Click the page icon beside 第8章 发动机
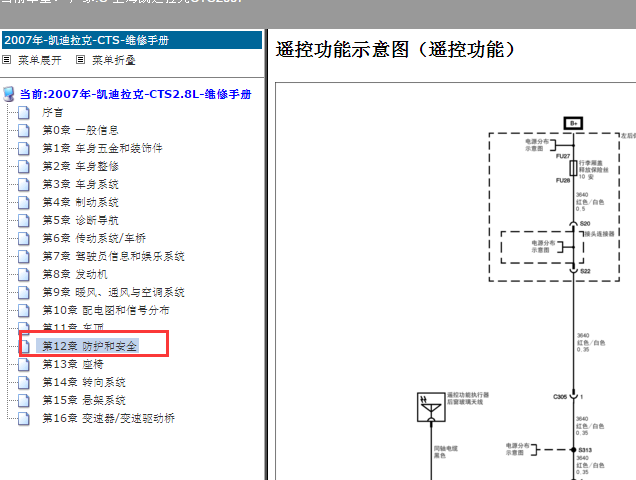Screen dimensions: 636x480 pos(24,274)
